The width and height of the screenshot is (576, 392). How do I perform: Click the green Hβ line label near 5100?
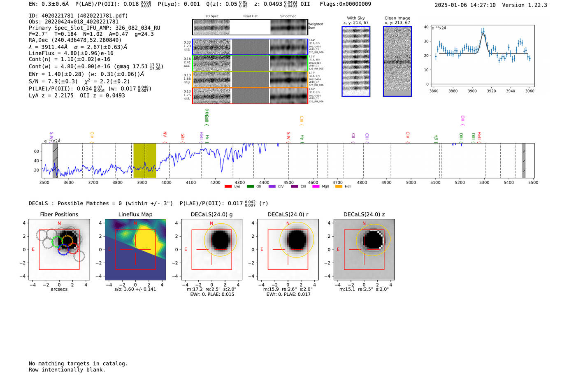436,138
